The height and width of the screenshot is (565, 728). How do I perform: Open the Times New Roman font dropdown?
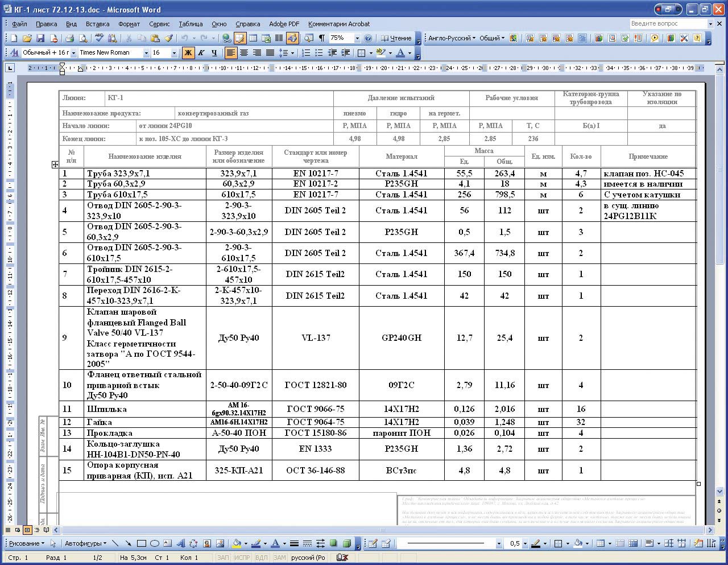[146, 53]
